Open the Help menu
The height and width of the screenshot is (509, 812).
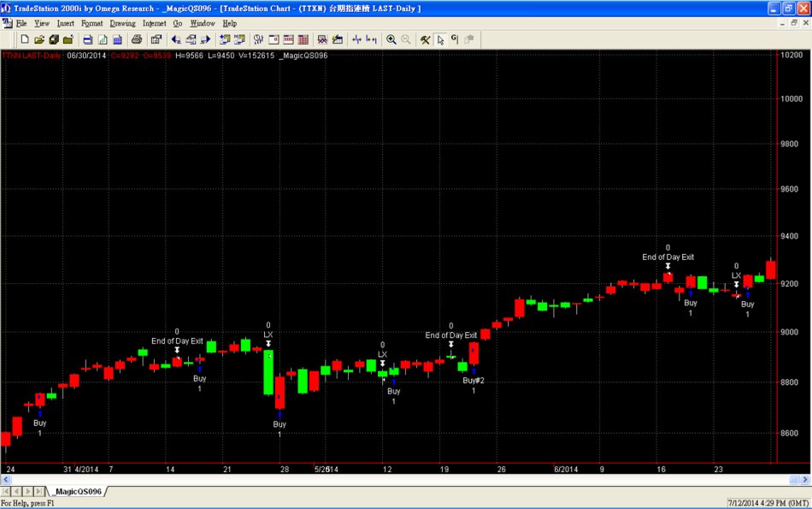tap(229, 23)
